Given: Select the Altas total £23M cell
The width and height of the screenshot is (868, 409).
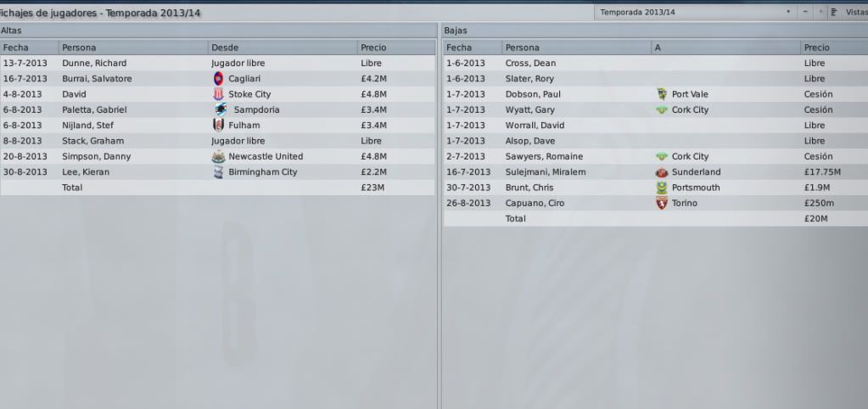Looking at the screenshot, I should pos(372,188).
